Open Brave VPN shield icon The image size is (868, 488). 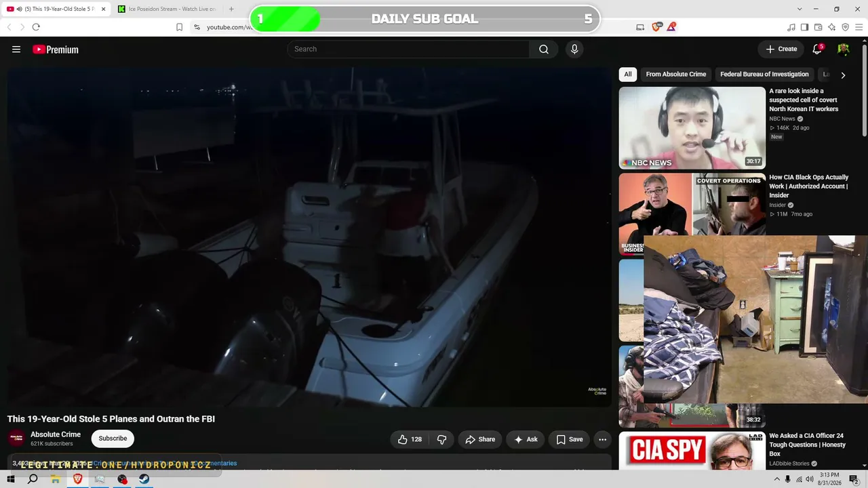[x=845, y=27]
